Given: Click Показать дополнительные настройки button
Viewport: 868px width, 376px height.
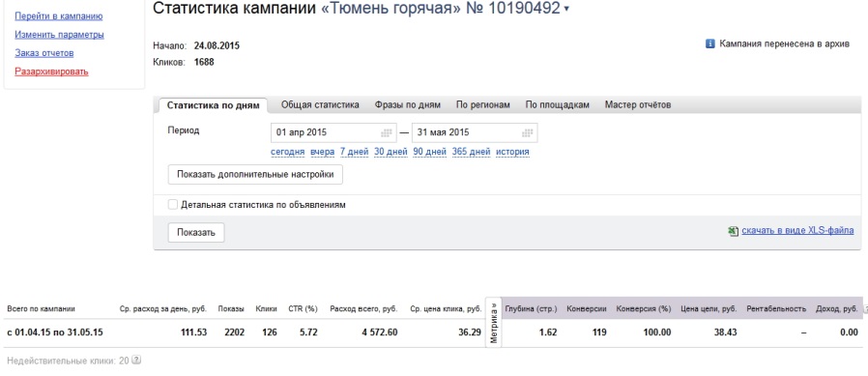Looking at the screenshot, I should click(255, 174).
